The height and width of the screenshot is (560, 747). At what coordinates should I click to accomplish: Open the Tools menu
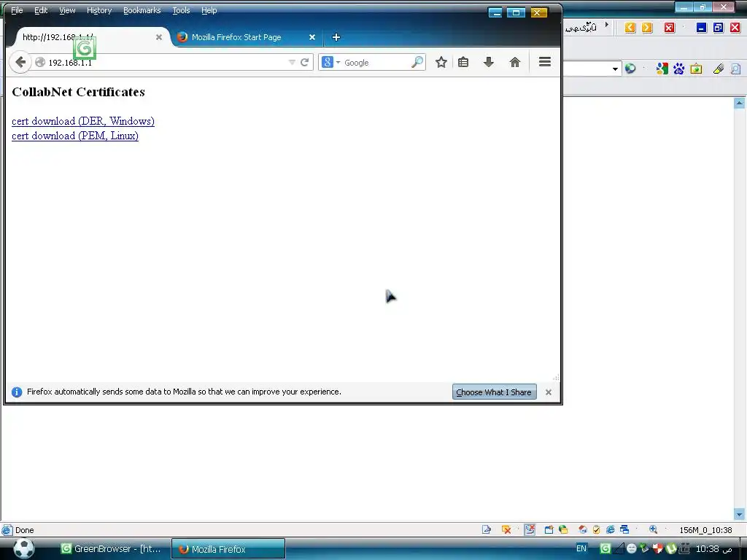tap(181, 10)
